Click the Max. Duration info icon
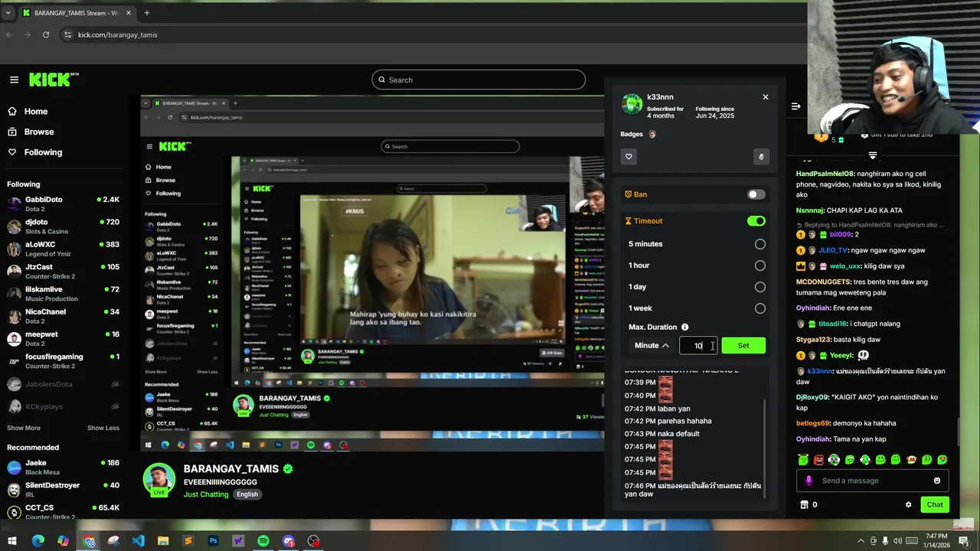This screenshot has height=551, width=980. (x=684, y=327)
